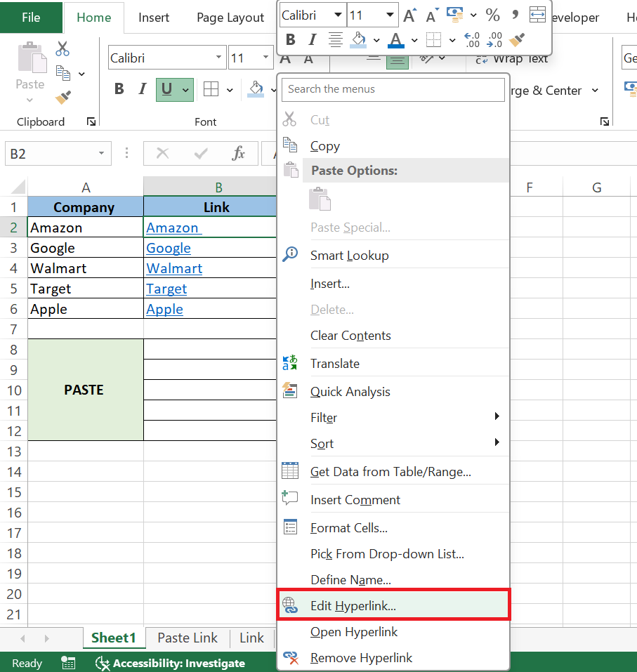Switch to the Insert ribbon tab
The height and width of the screenshot is (672, 637).
click(154, 18)
